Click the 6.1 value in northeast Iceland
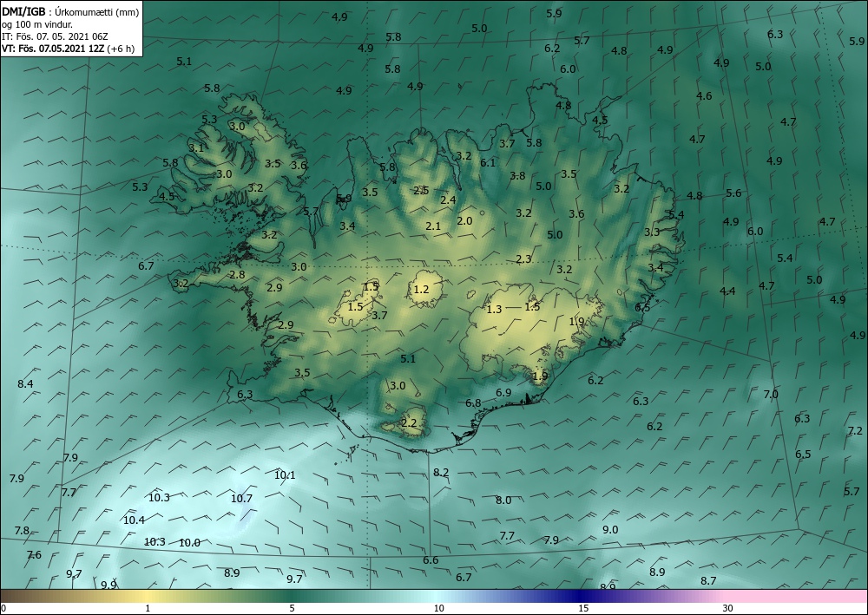 click(x=488, y=162)
